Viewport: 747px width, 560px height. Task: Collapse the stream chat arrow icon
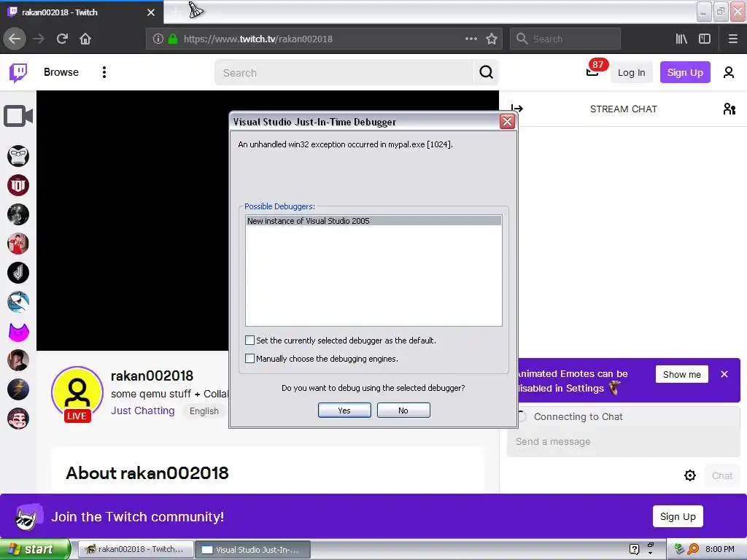point(517,109)
